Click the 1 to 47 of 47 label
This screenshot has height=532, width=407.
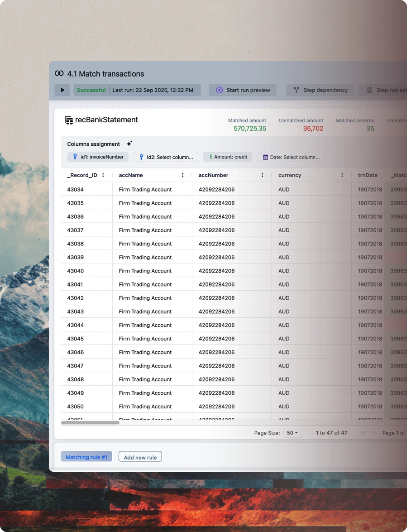(x=331, y=433)
